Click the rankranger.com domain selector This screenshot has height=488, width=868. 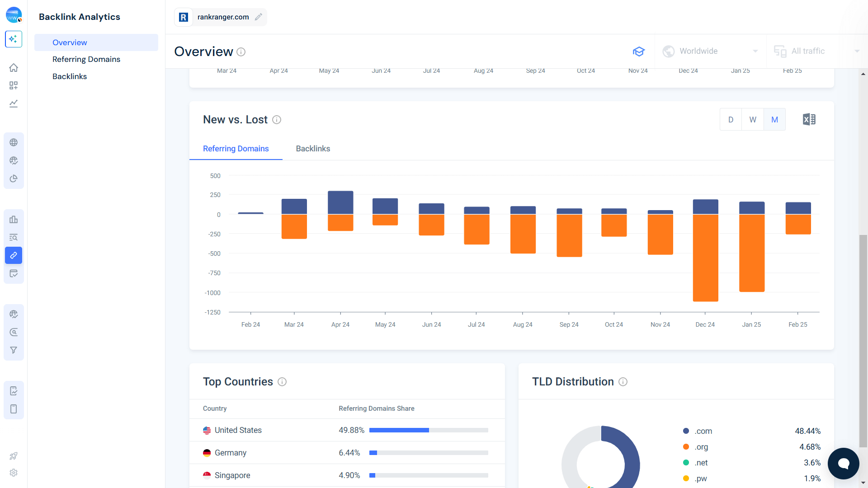pos(222,17)
